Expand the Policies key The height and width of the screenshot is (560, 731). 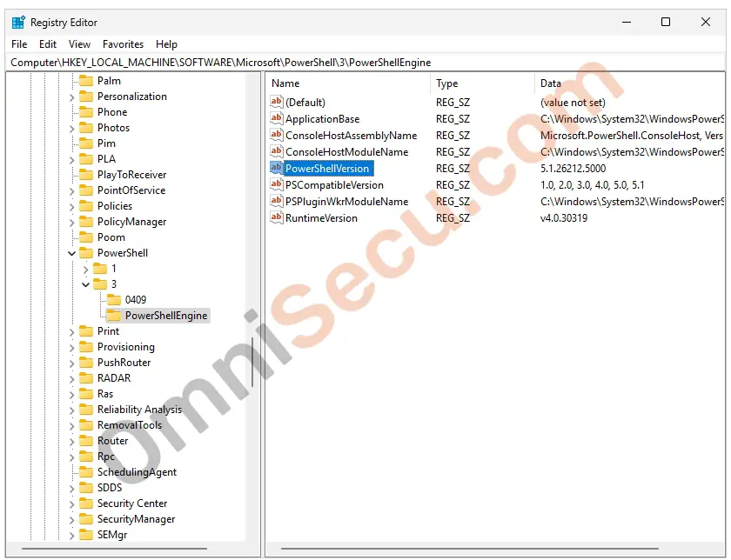click(71, 207)
